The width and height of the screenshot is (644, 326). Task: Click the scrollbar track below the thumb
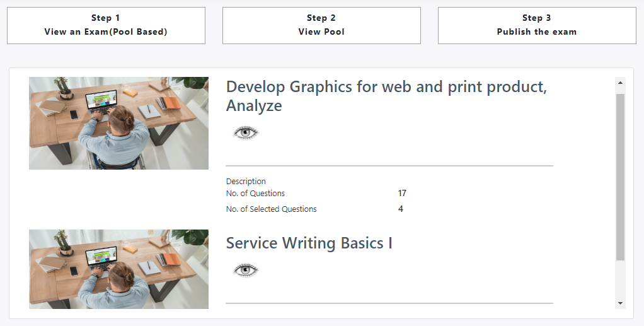[x=620, y=279]
